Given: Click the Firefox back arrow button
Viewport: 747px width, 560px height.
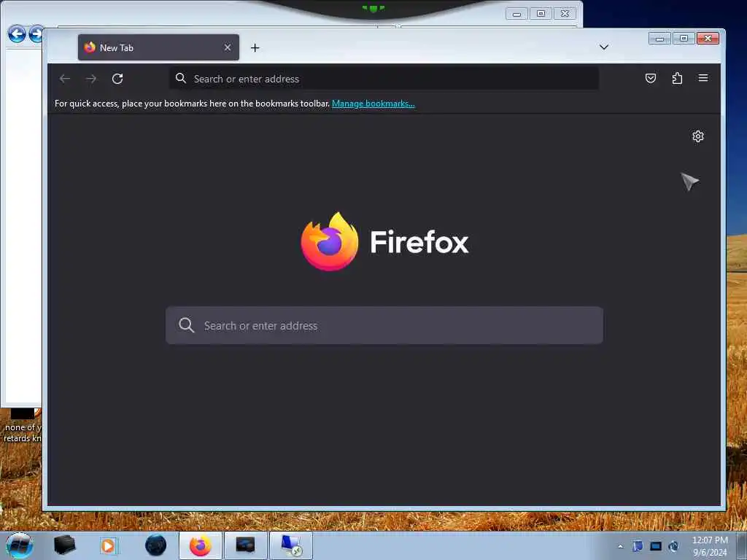Looking at the screenshot, I should coord(65,79).
